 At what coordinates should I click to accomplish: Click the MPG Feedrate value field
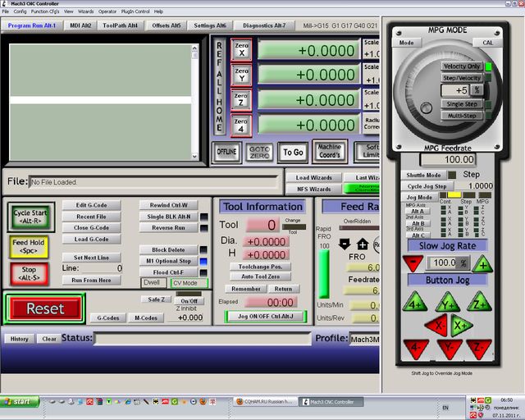click(448, 160)
